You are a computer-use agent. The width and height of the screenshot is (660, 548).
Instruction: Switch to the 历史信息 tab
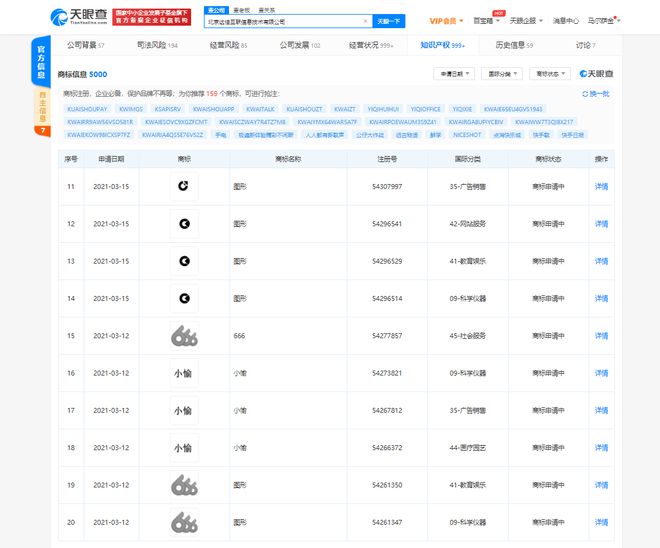514,45
